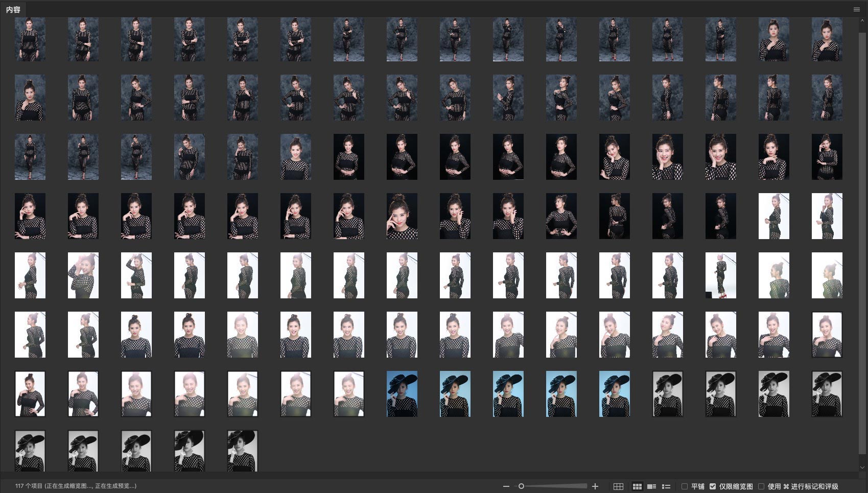This screenshot has height=493, width=868.
Task: Click the 117 个项目 status text
Action: click(76, 486)
